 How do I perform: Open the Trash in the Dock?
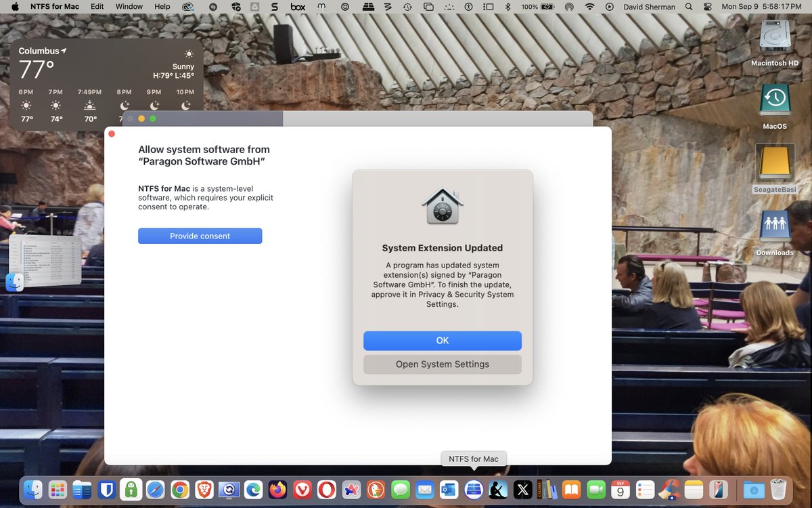778,489
